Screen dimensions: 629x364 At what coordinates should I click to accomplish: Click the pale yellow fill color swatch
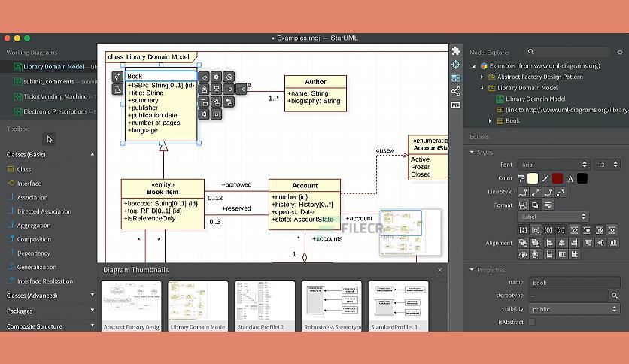[x=533, y=178]
